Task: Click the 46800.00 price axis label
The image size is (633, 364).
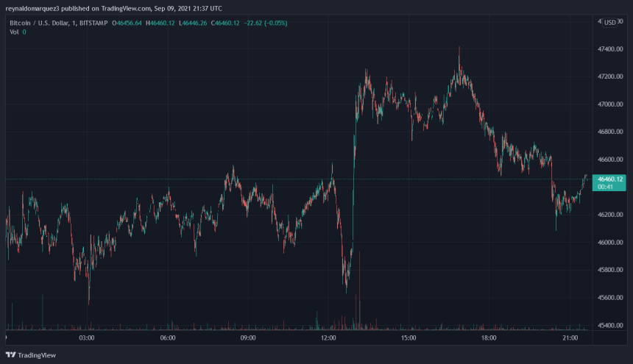Action: [611, 132]
